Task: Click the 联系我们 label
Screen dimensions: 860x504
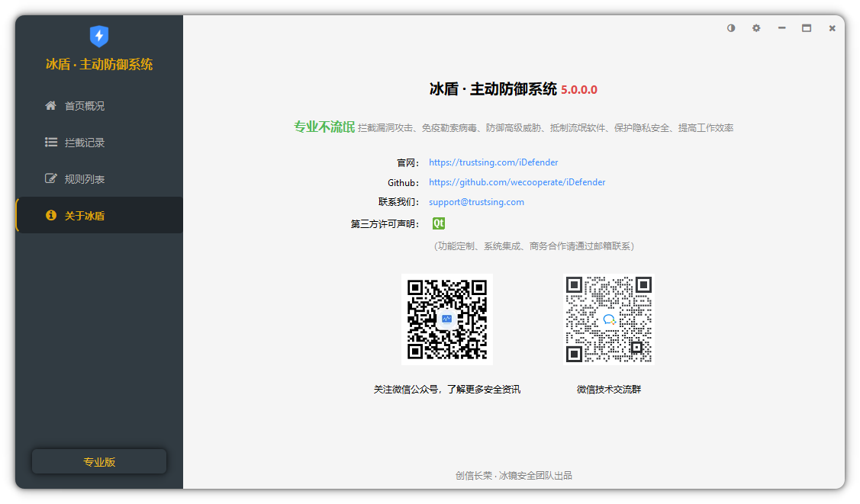Action: (x=398, y=202)
